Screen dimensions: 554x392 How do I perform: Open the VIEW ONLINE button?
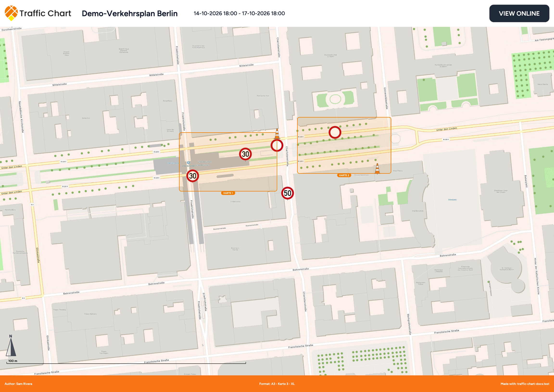click(x=519, y=13)
